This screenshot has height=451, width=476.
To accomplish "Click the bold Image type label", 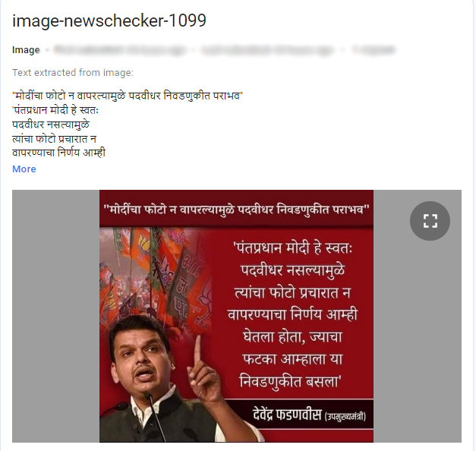I will point(26,50).
